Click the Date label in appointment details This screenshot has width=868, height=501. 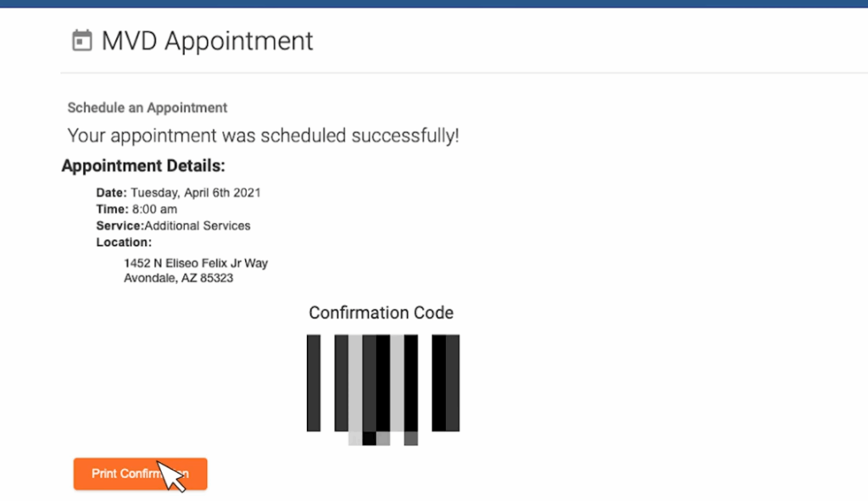pos(111,192)
